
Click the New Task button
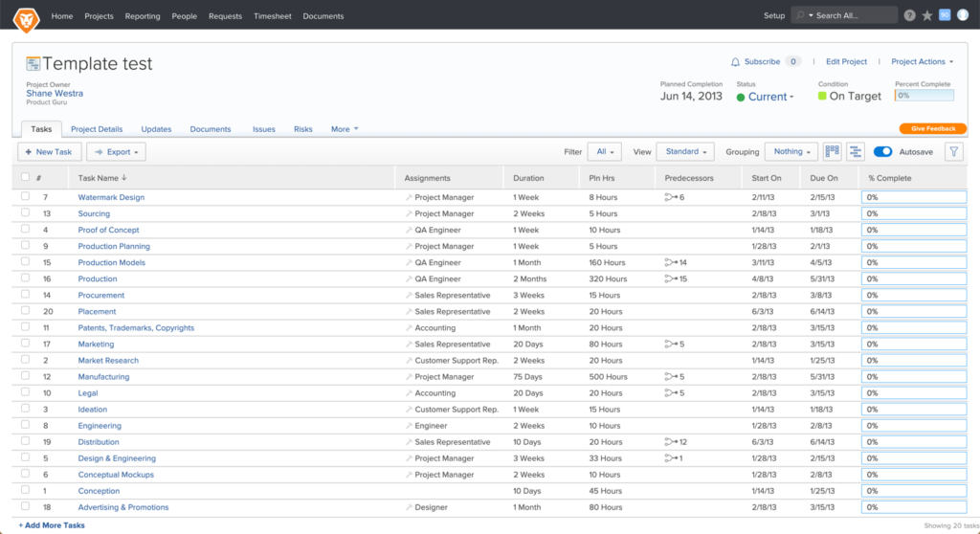[x=49, y=152]
